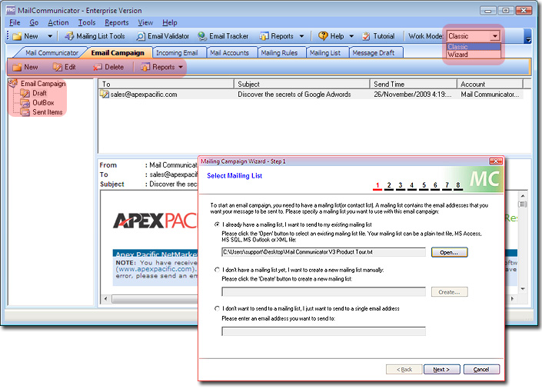Choose Classic in Work Mode list
Viewport: 542px width, 392px height.
click(474, 47)
